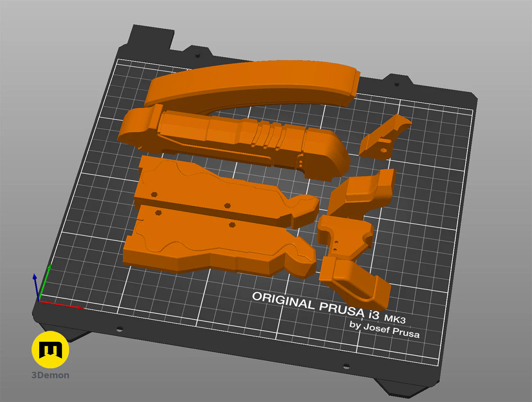Click the 3Demon text under the logo
The height and width of the screenshot is (402, 532).
(x=50, y=375)
